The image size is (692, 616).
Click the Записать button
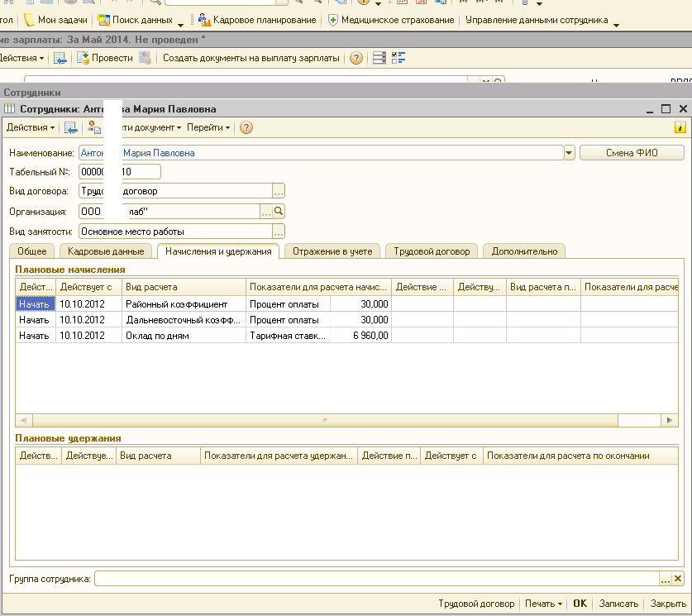coord(618,604)
